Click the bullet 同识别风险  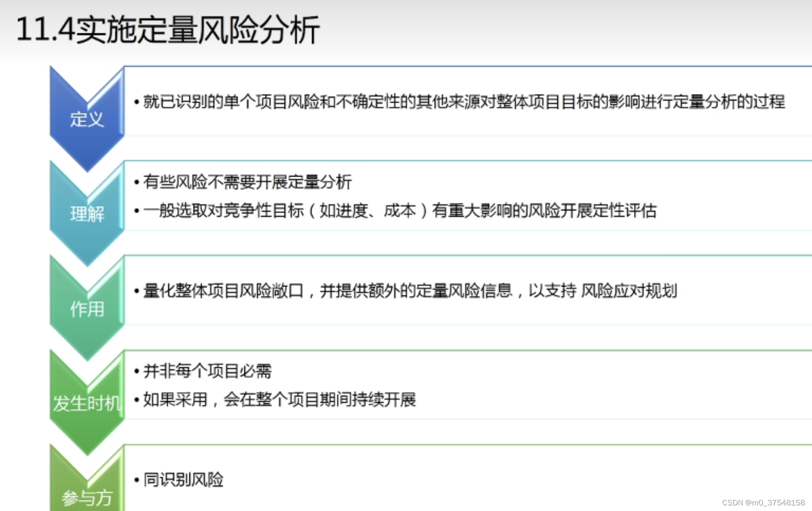(x=183, y=480)
